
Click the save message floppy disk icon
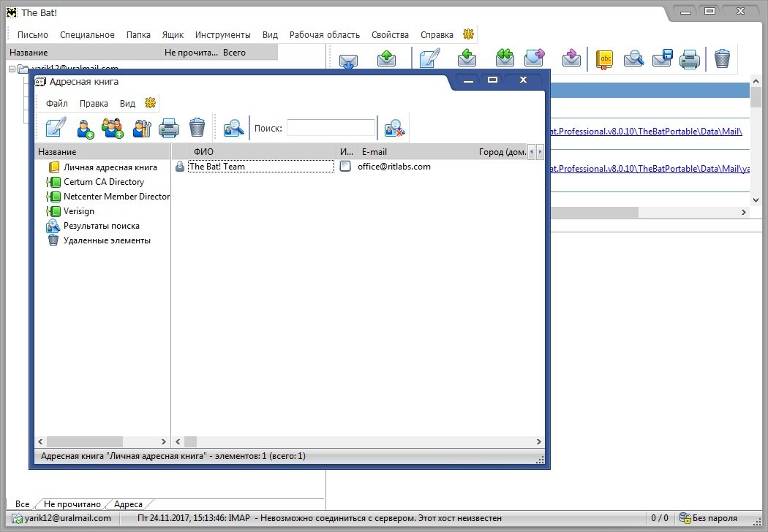tap(662, 59)
